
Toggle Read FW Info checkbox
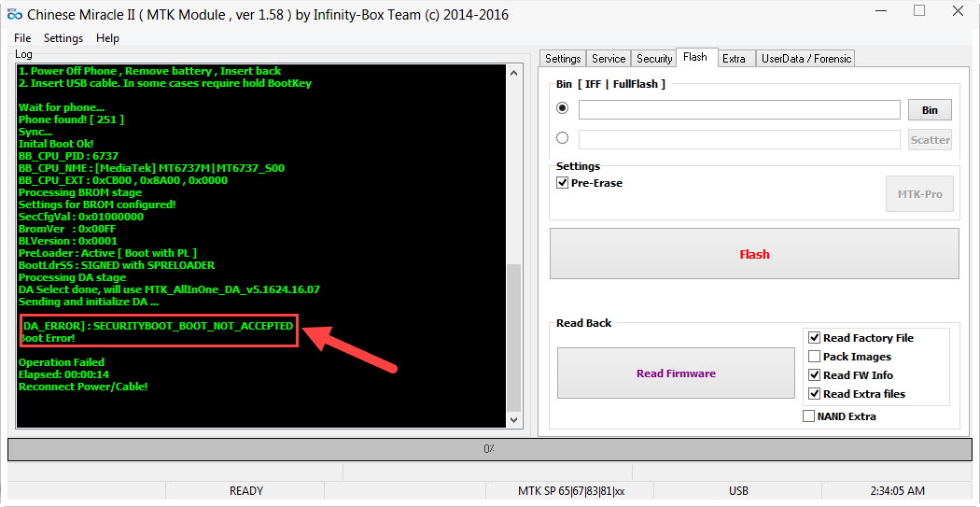tap(815, 375)
